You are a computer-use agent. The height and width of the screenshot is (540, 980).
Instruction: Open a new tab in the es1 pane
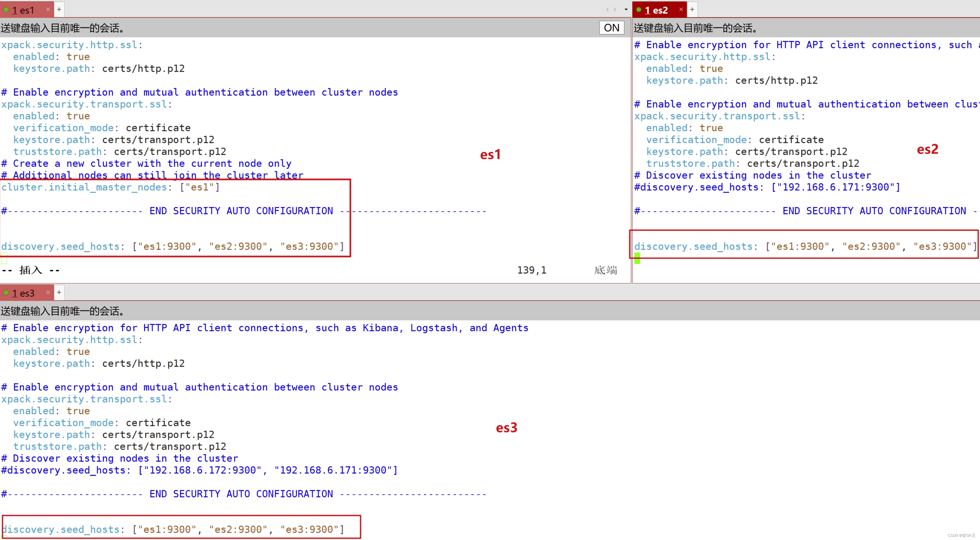click(x=59, y=9)
